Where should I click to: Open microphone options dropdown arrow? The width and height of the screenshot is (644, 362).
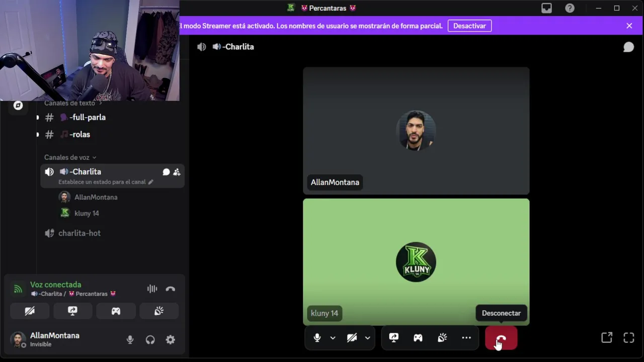(x=333, y=338)
